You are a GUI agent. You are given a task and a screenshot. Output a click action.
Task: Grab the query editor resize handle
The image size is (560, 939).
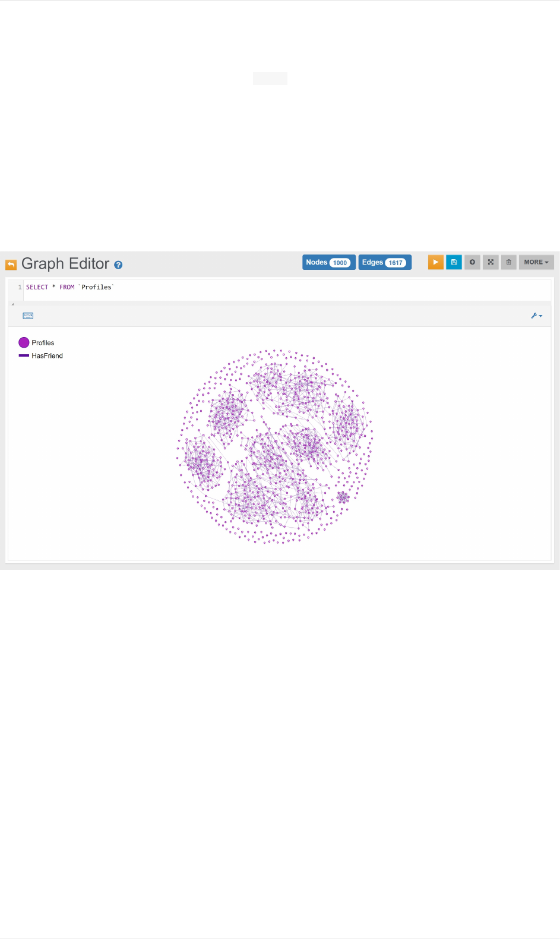point(12,304)
